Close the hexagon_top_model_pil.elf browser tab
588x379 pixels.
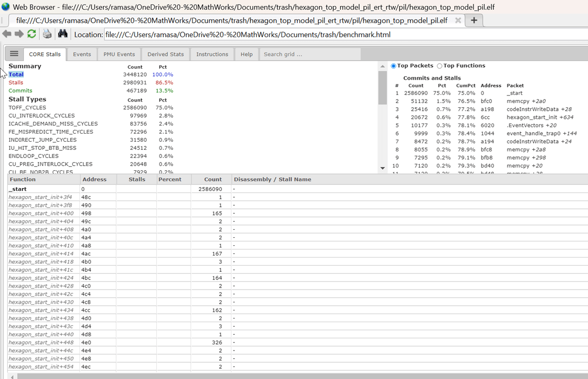(x=458, y=20)
